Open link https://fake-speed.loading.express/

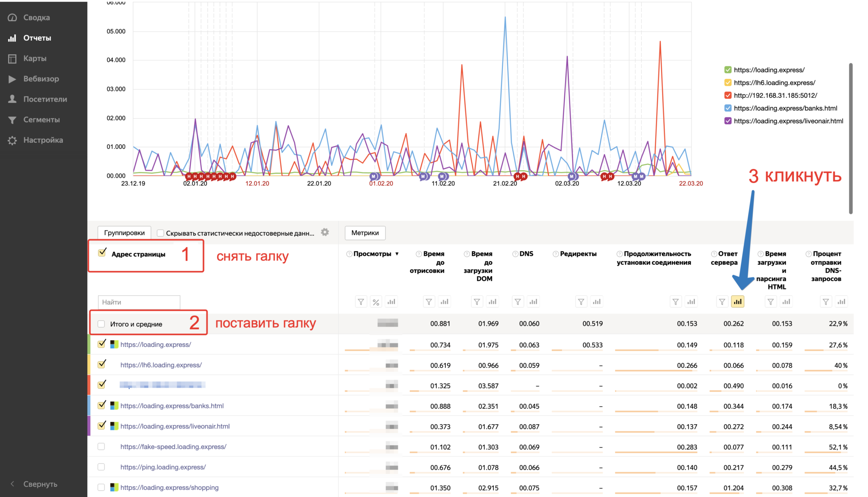click(173, 447)
